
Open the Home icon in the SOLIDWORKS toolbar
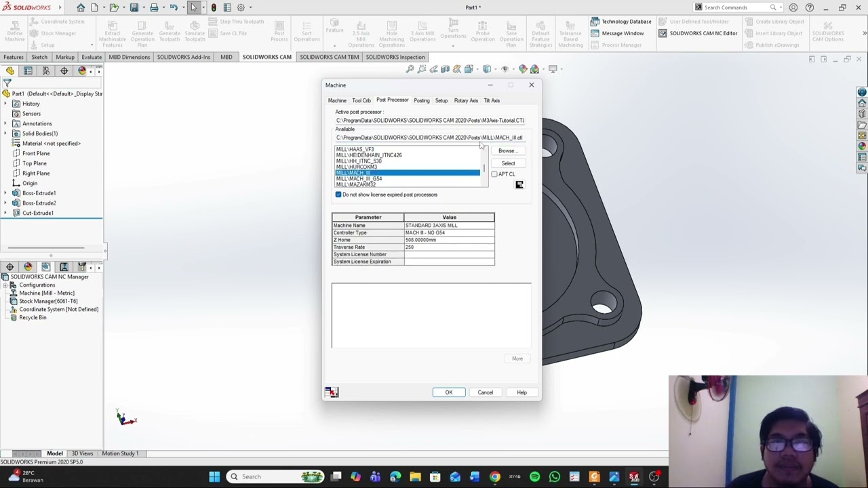(x=81, y=7)
